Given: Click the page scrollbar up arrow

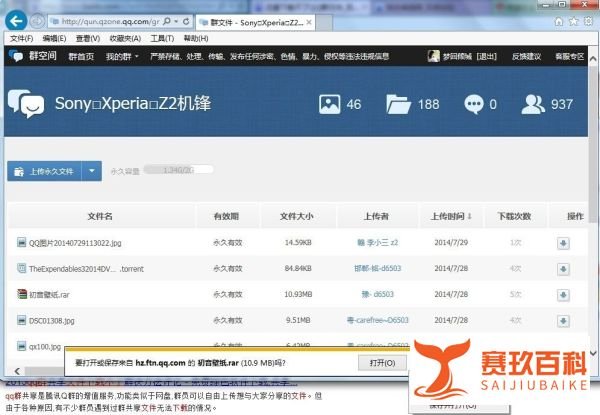Looking at the screenshot, I should tap(593, 59).
